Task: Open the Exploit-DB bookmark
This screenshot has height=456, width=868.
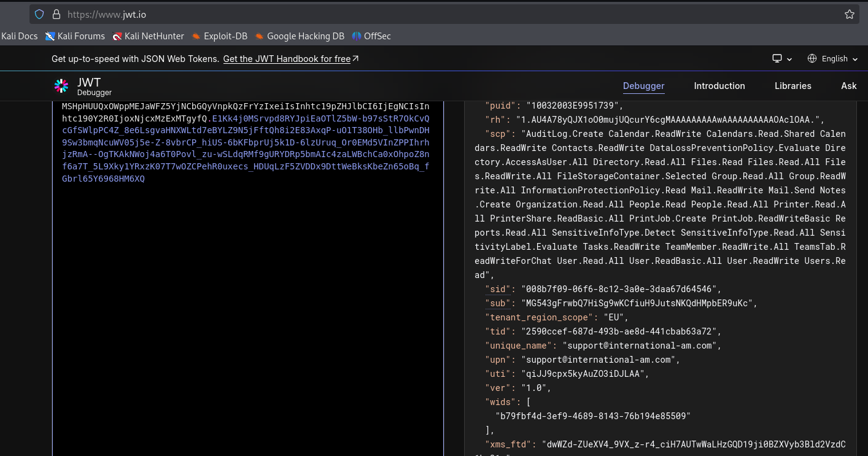Action: pos(219,36)
